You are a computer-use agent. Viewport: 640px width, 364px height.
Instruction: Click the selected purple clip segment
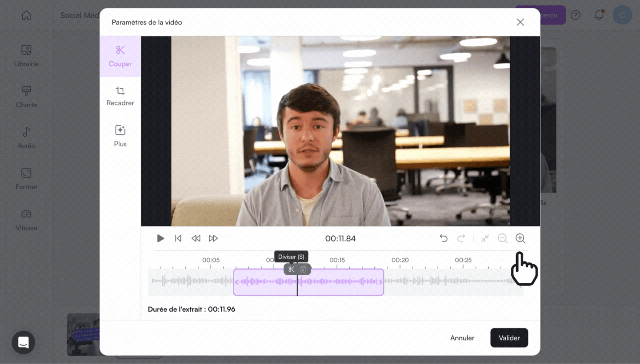(308, 282)
